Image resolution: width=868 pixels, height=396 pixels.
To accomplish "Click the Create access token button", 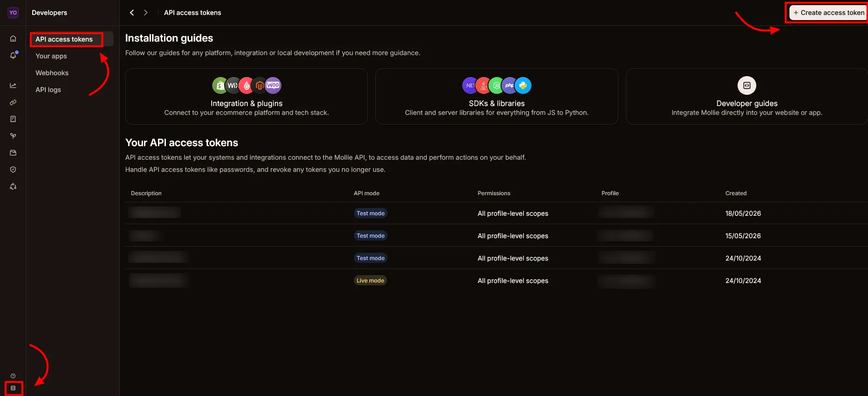I will coord(828,13).
